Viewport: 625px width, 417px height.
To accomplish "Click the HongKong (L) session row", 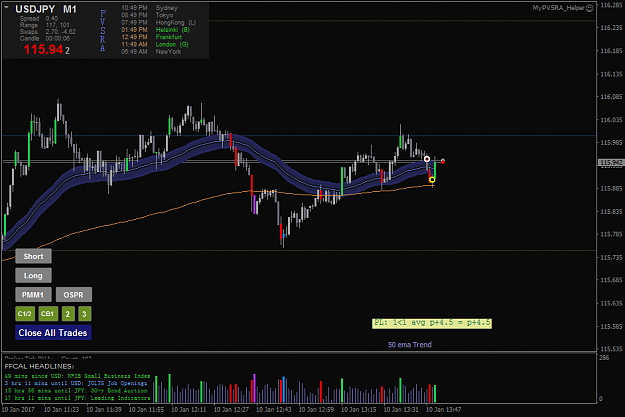I will [158, 23].
